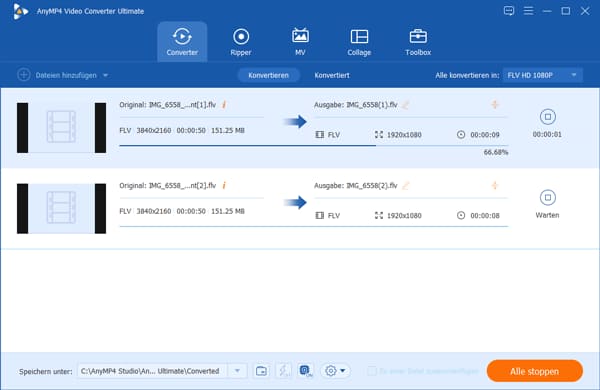Screen dimensions: 600x390
Task: Open the output folder icon
Action: click(261, 371)
